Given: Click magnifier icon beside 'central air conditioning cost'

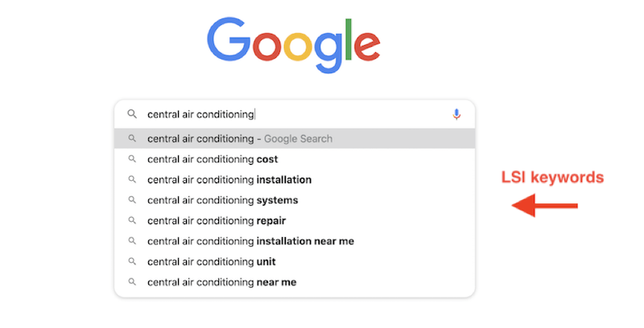Looking at the screenshot, I should coord(132,159).
